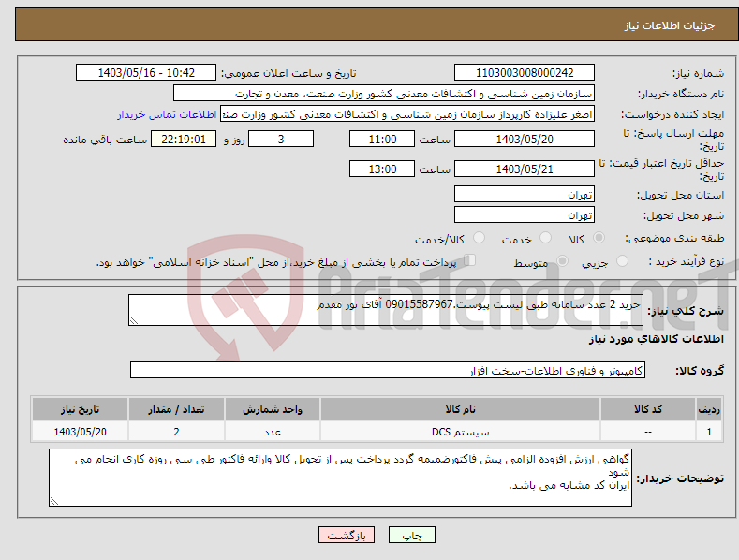Click the general need description text area
The image size is (739, 560).
click(386, 310)
